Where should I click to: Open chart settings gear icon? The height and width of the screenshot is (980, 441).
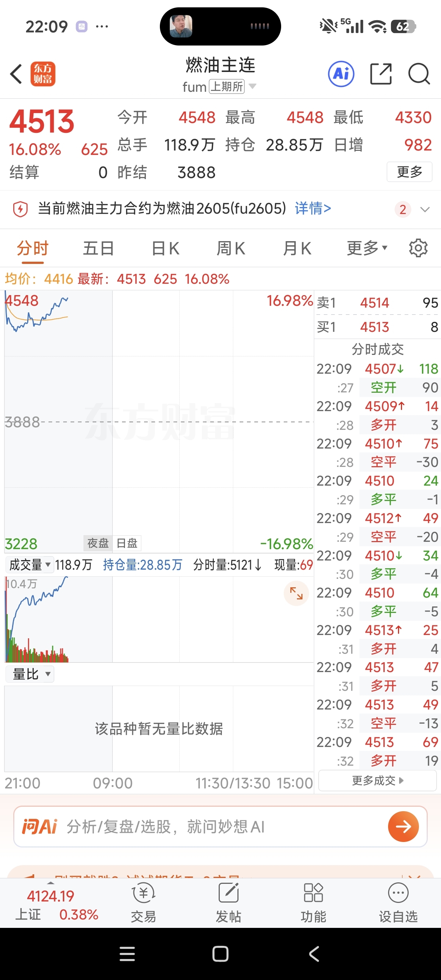tap(418, 248)
